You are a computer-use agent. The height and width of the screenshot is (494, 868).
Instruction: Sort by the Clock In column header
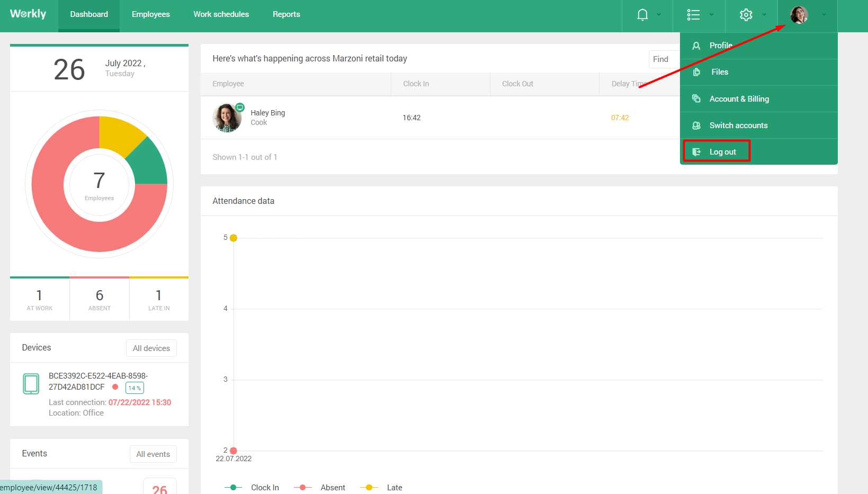click(x=416, y=84)
